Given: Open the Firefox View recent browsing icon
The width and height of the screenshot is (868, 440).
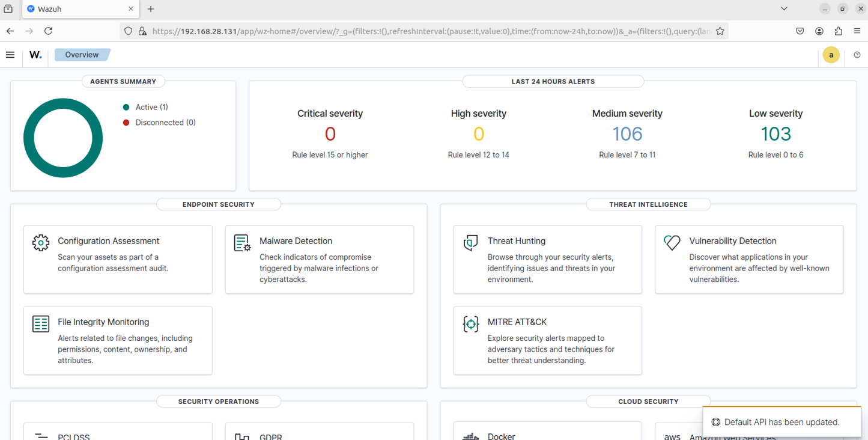Looking at the screenshot, I should pos(8,9).
